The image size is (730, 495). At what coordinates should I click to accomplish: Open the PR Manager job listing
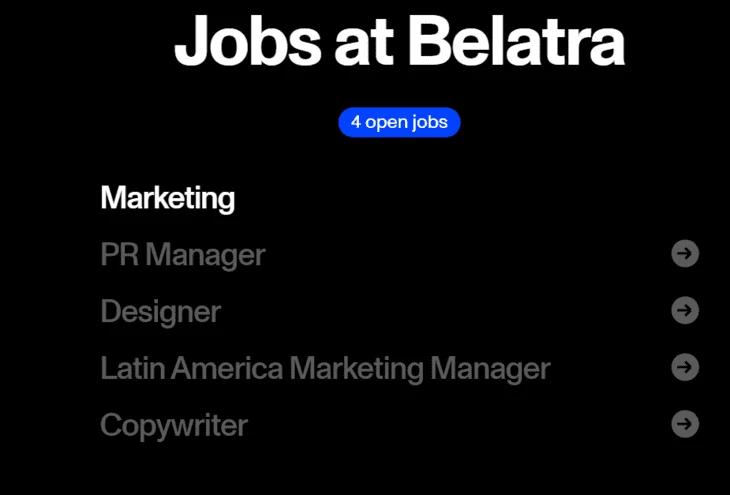183,255
